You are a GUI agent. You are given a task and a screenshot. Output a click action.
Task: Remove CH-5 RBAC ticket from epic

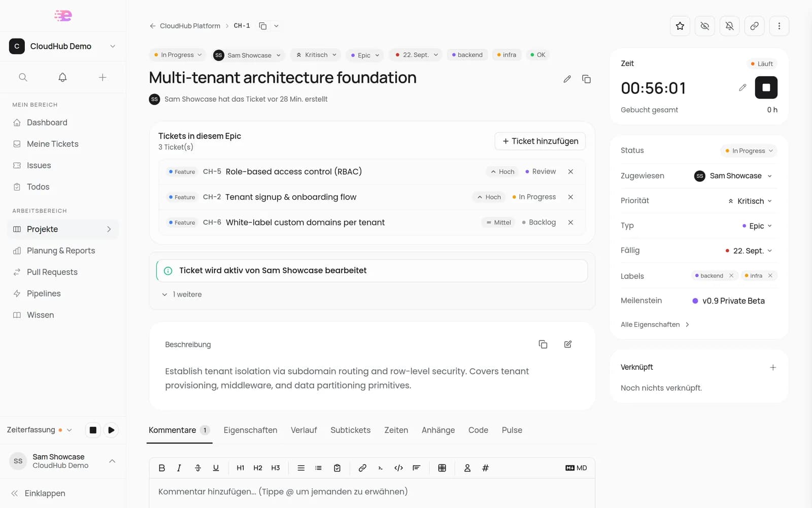pos(570,172)
